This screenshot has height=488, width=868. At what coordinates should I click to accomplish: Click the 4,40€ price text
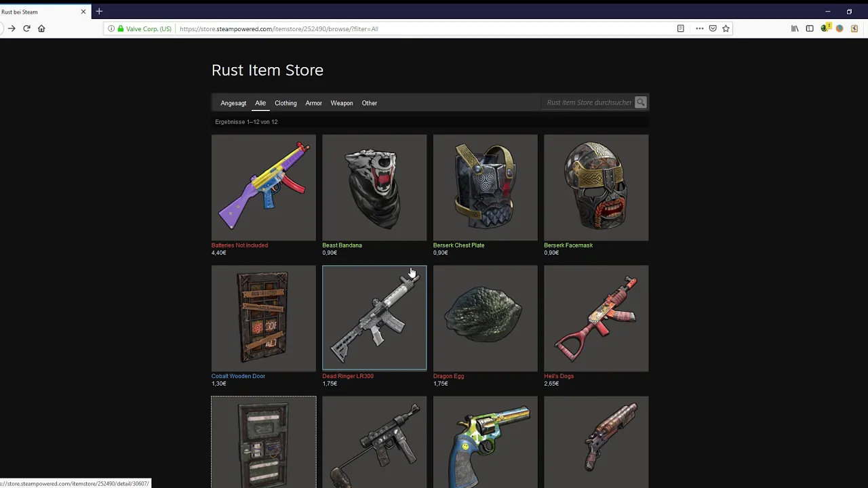coord(218,253)
